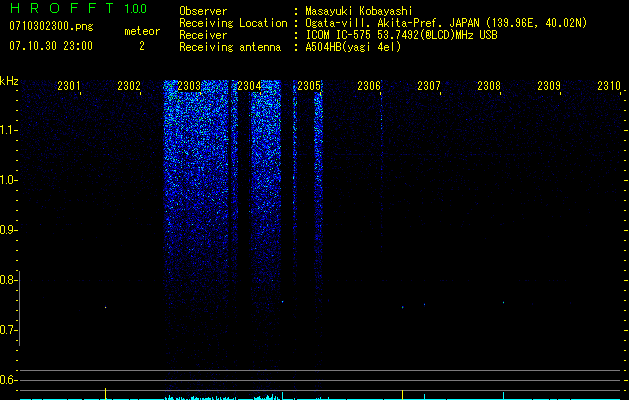
Task: Click the 2303 time marker
Action: pos(189,85)
